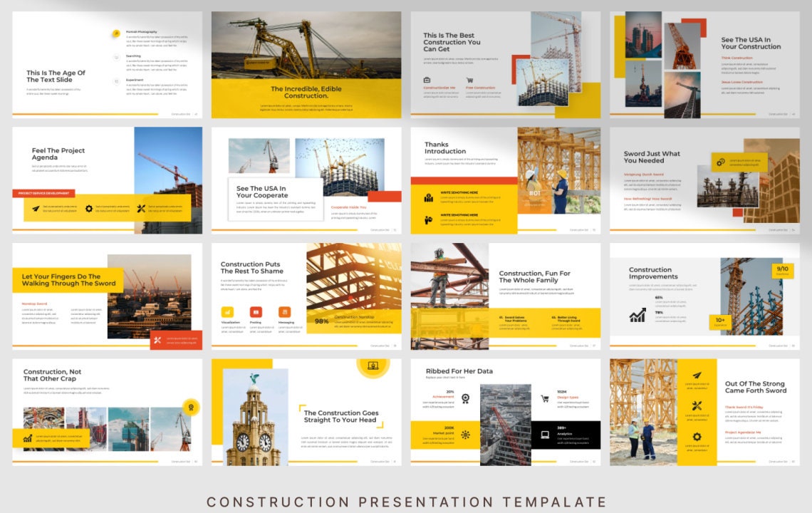The image size is (812, 513).
Task: Open The Incredible Edible Construction slide thumbnail
Action: pos(306,63)
